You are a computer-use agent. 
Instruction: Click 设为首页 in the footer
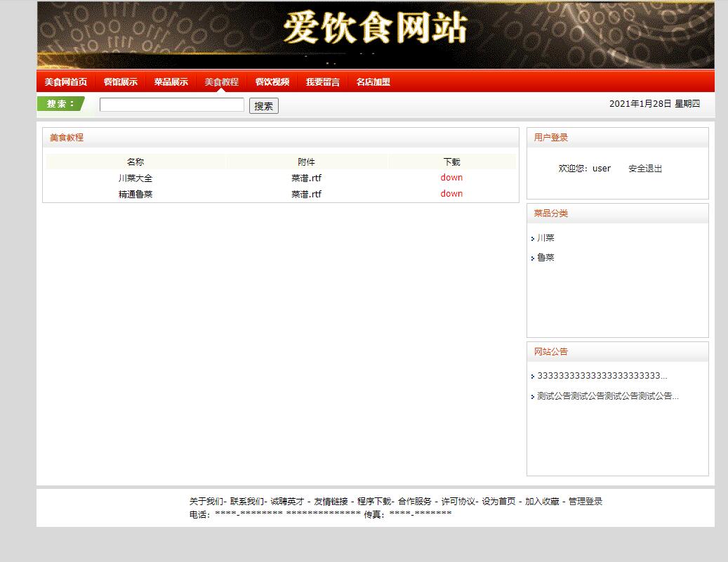point(501,501)
